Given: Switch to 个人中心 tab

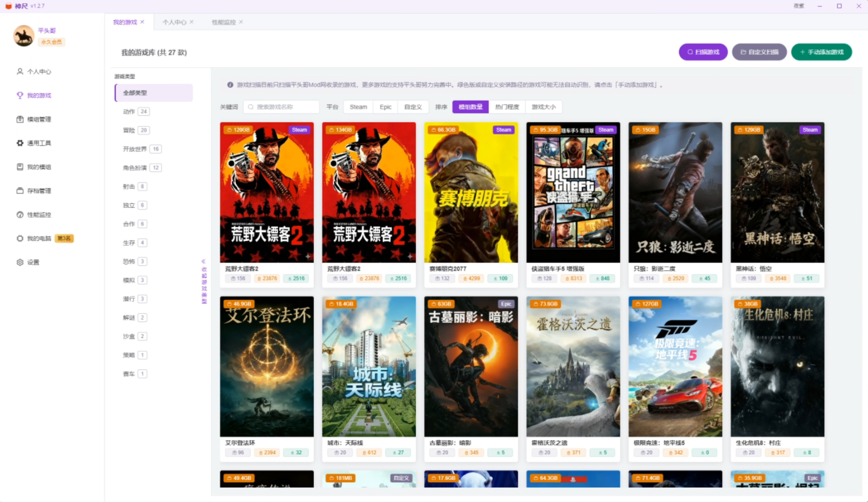Looking at the screenshot, I should click(174, 22).
